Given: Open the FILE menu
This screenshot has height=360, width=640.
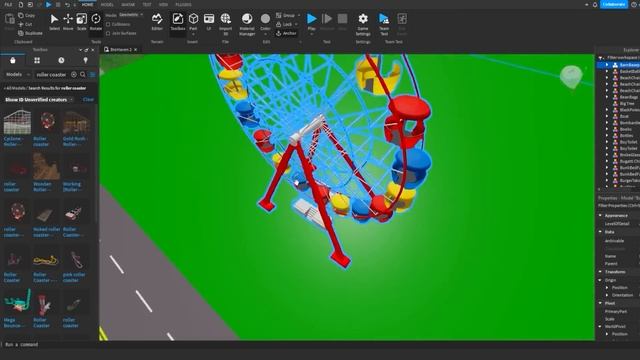Looking at the screenshot, I should point(8,5).
